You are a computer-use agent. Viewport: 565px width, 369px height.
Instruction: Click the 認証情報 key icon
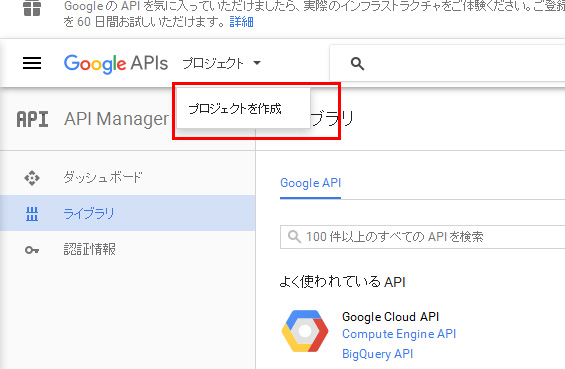[32, 250]
